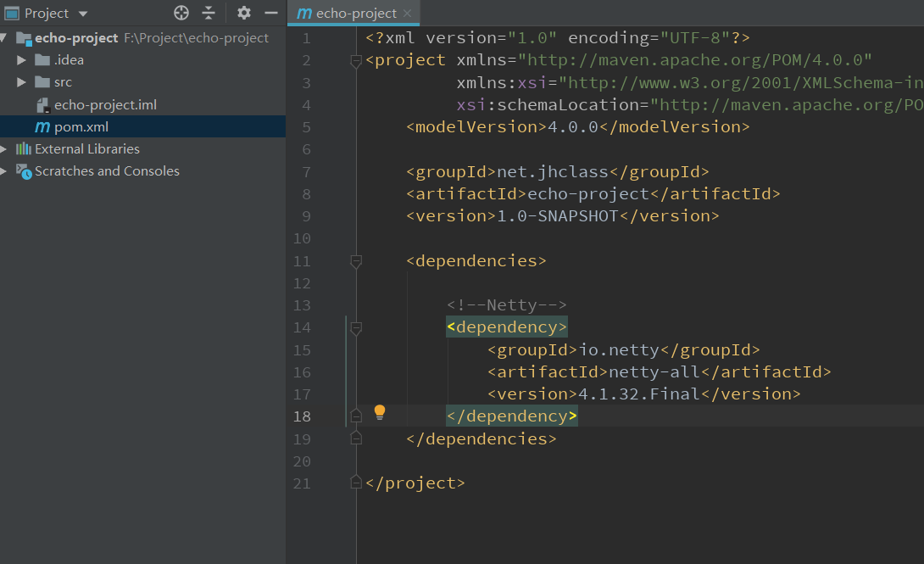Open Project panel settings gear

[x=244, y=13]
